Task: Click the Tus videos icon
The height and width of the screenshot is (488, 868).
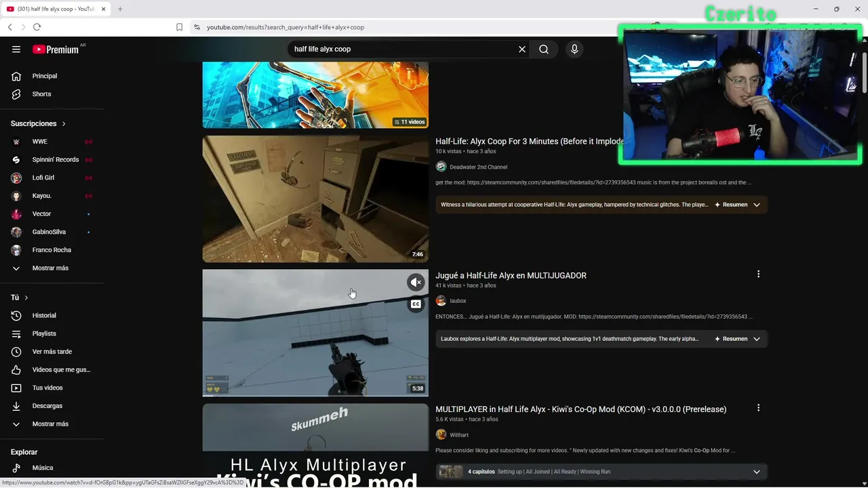Action: click(16, 388)
